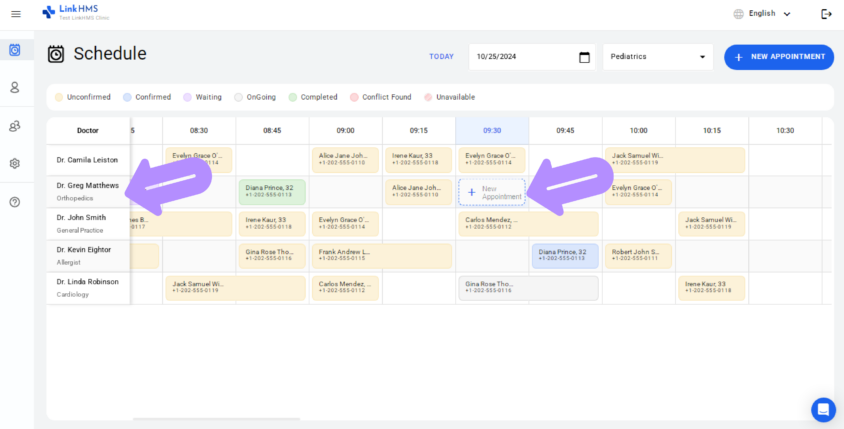Click the TODAY link
844x429 pixels.
coord(441,57)
